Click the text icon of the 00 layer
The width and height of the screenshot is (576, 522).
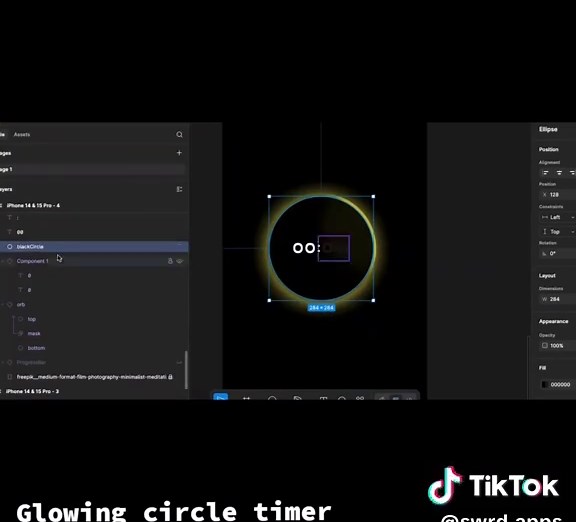(10, 232)
